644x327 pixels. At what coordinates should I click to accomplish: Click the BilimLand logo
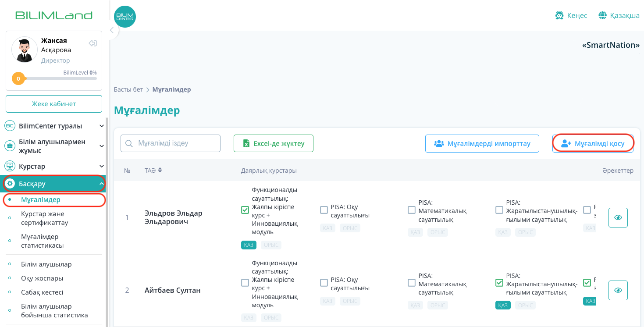click(54, 16)
